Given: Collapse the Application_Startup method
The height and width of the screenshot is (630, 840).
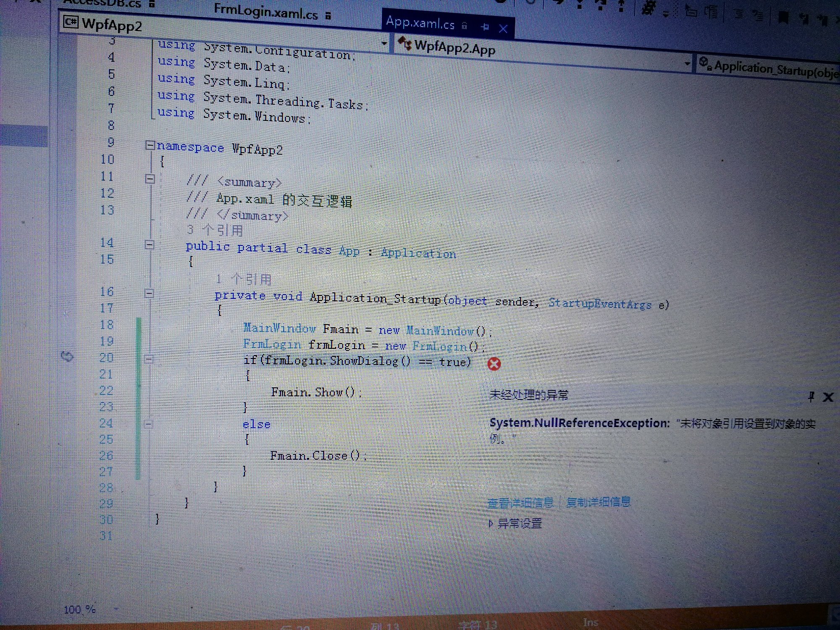Looking at the screenshot, I should (149, 293).
